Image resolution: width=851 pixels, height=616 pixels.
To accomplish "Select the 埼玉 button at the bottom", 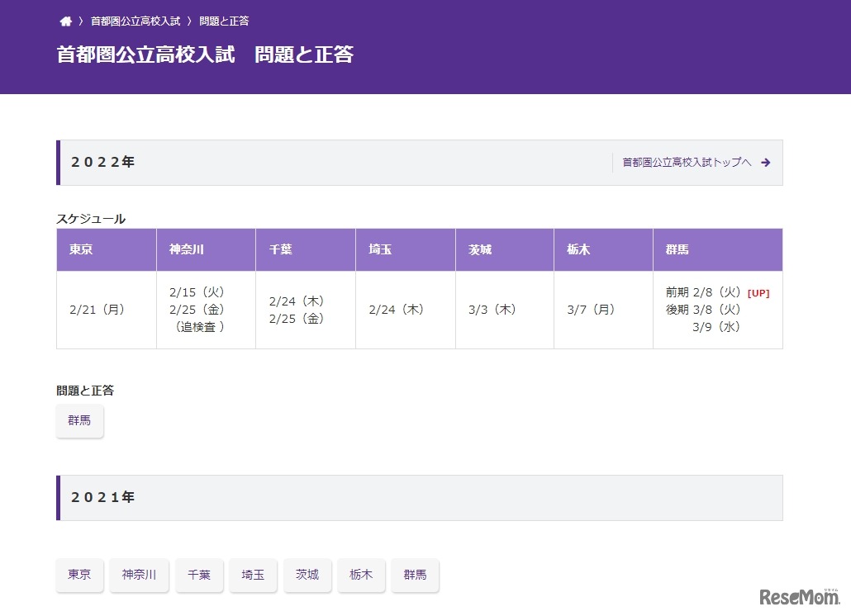I will [253, 575].
